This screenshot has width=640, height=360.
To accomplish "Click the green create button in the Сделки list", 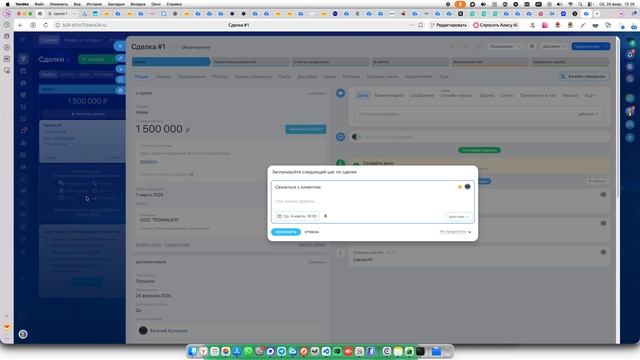I will 97,59.
